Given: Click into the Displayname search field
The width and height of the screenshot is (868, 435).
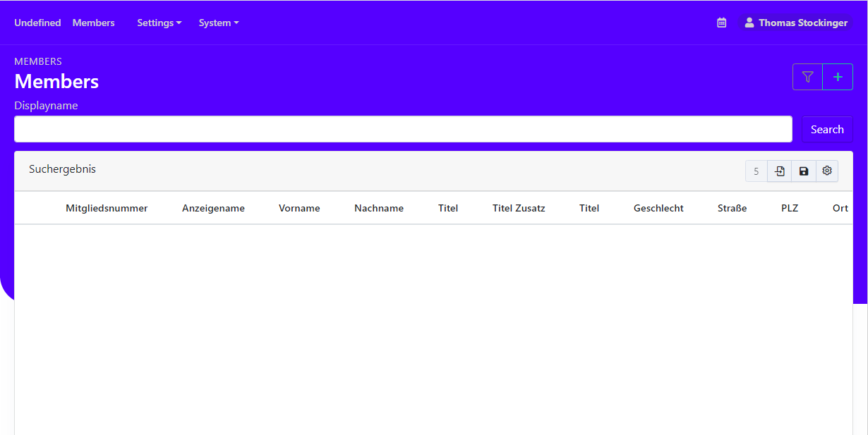Looking at the screenshot, I should [x=403, y=129].
